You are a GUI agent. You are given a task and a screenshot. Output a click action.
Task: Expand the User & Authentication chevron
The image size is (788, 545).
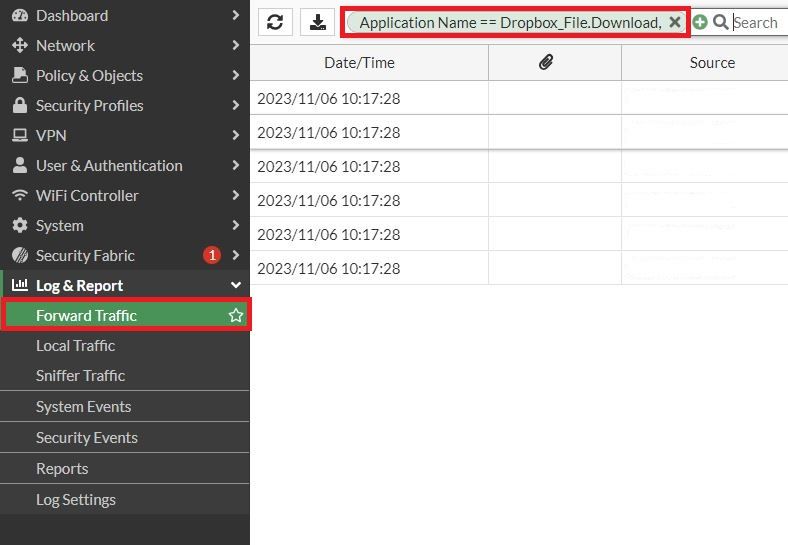click(235, 165)
